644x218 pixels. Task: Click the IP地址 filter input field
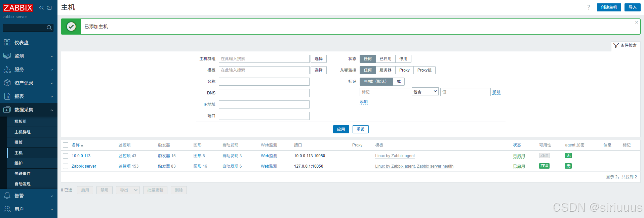[264, 104]
